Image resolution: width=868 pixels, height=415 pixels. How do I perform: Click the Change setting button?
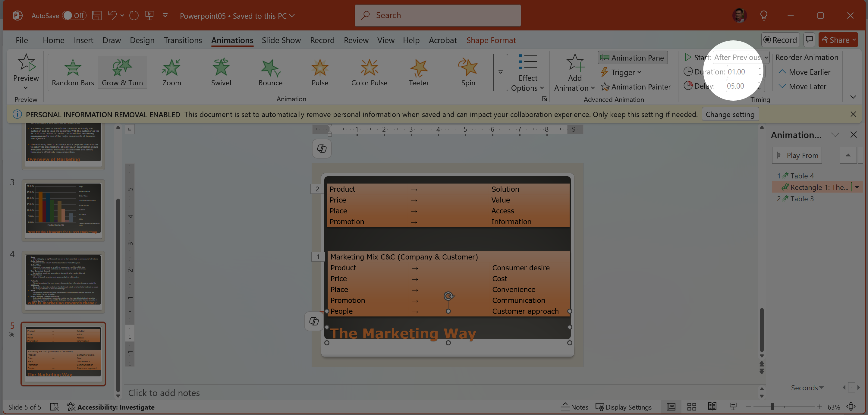pos(730,115)
